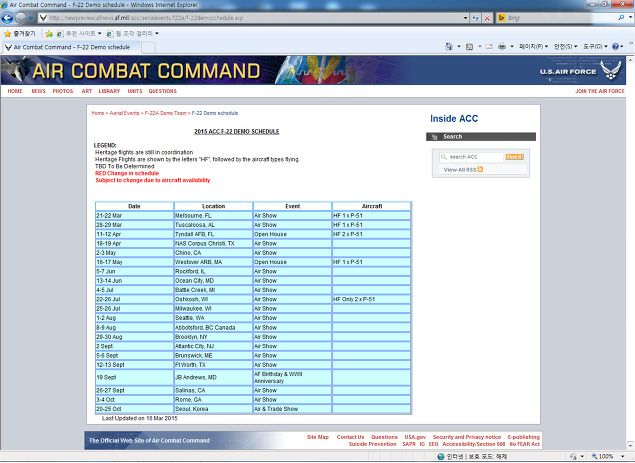Click the Site Map footer link
The height and width of the screenshot is (463, 635).
click(318, 437)
